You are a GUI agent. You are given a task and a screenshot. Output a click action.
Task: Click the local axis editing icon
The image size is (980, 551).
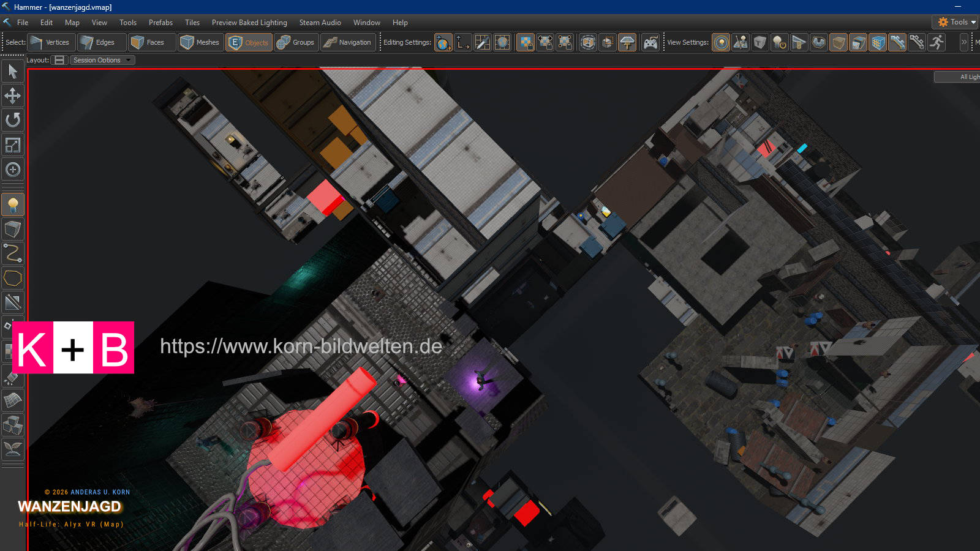click(463, 42)
